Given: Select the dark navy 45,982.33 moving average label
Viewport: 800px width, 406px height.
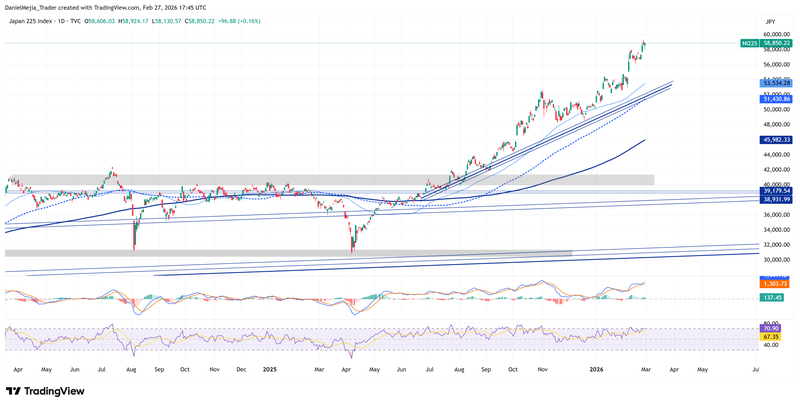Looking at the screenshot, I should pos(776,140).
